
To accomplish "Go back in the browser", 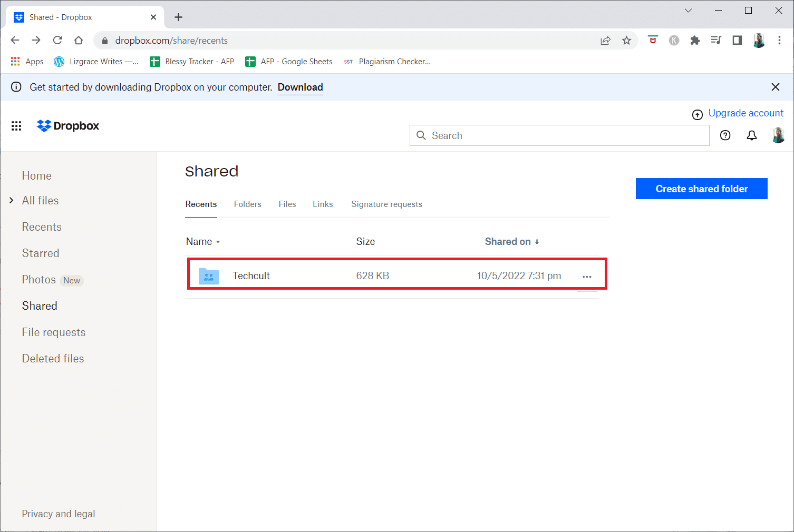I will [15, 41].
